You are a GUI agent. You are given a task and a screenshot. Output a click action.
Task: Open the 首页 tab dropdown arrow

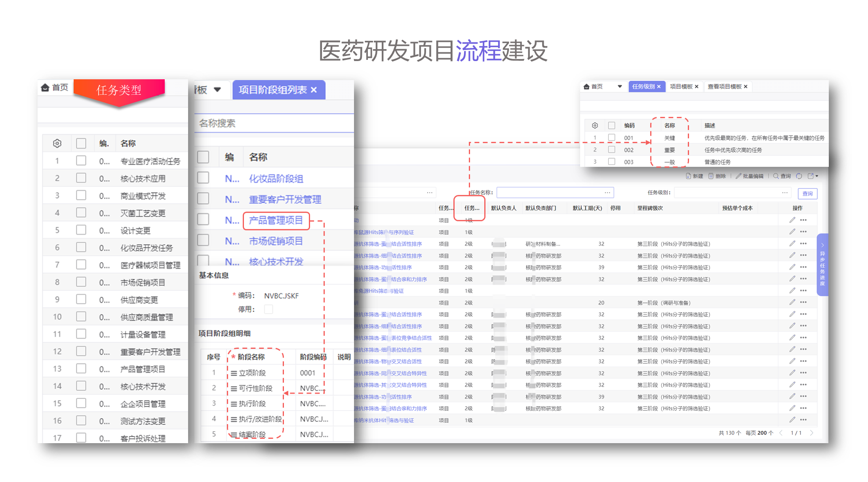[x=620, y=86]
